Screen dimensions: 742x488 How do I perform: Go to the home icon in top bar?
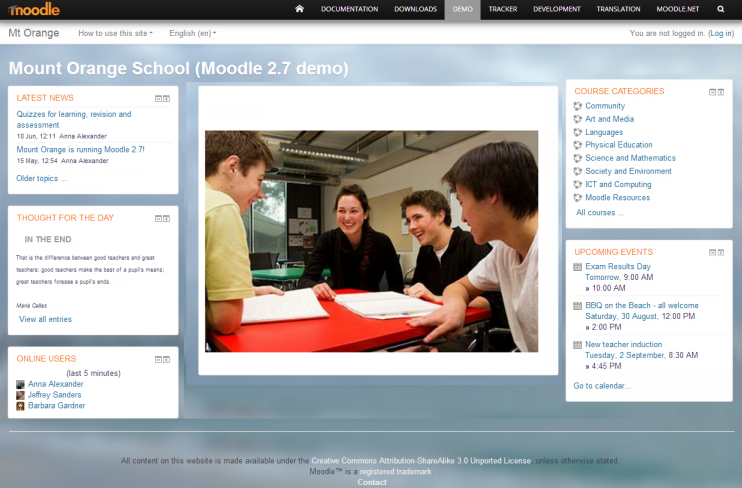[x=299, y=9]
